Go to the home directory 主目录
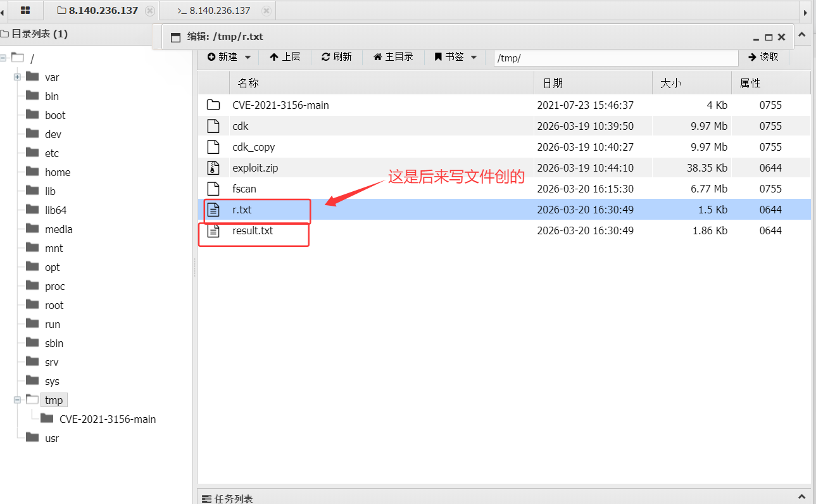This screenshot has height=504, width=816. pos(393,57)
